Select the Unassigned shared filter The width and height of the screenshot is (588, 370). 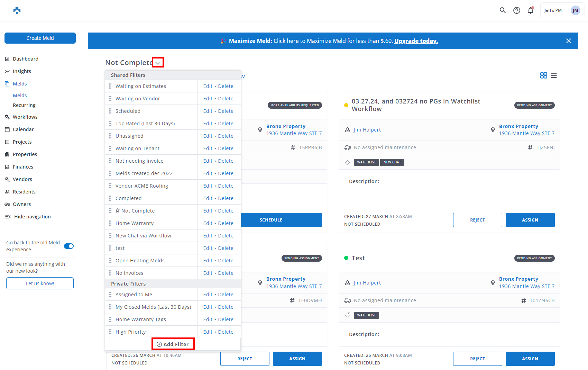(x=129, y=136)
